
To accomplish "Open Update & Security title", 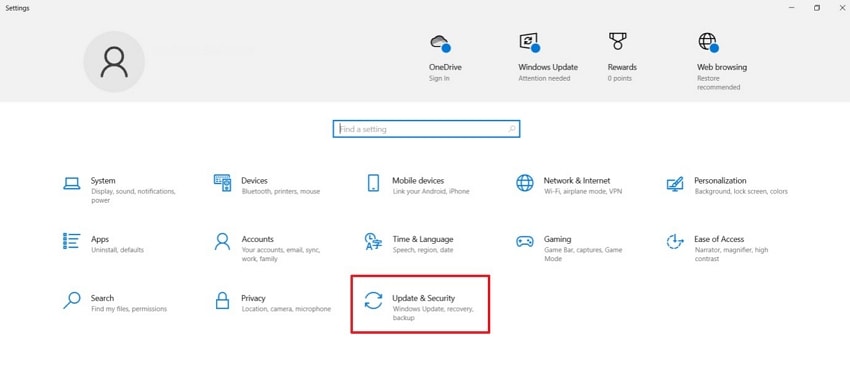I will tap(423, 298).
